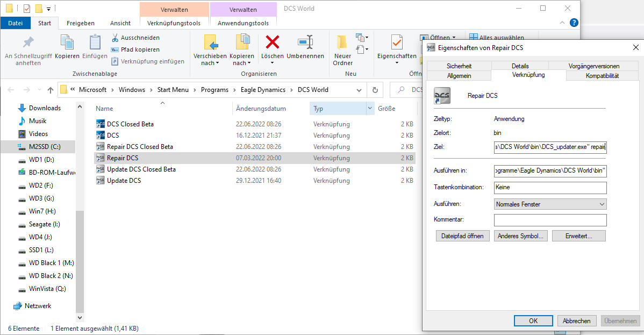Click the Anderes Symbol... button
Image resolution: width=644 pixels, height=335 pixels.
point(520,236)
